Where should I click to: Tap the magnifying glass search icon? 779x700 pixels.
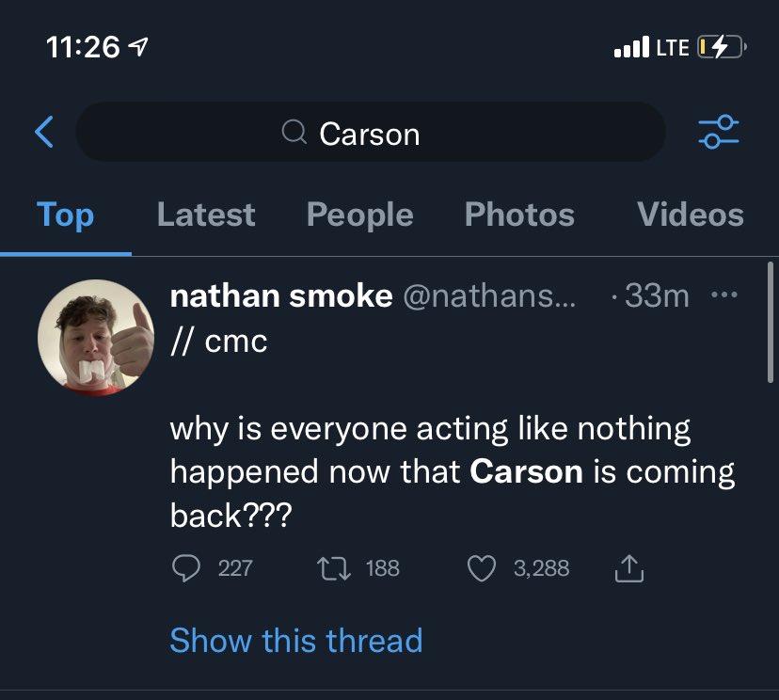pyautogui.click(x=294, y=134)
